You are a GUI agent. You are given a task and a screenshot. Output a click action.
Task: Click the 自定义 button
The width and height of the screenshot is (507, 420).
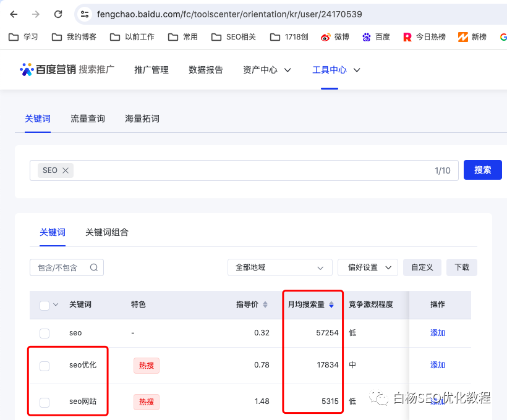tap(422, 267)
